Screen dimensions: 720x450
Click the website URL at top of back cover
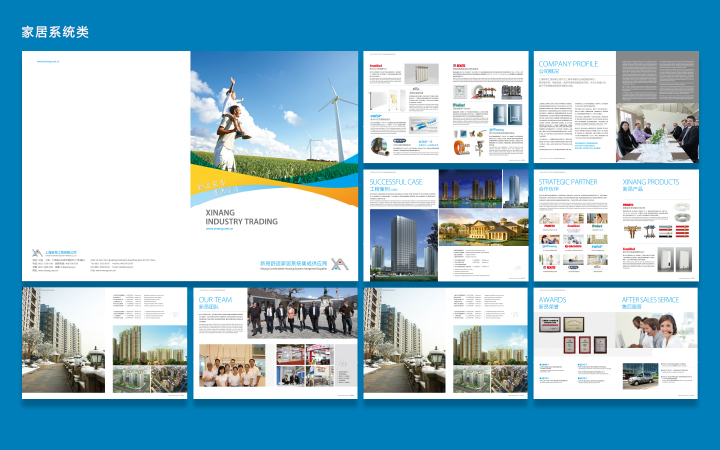click(48, 61)
